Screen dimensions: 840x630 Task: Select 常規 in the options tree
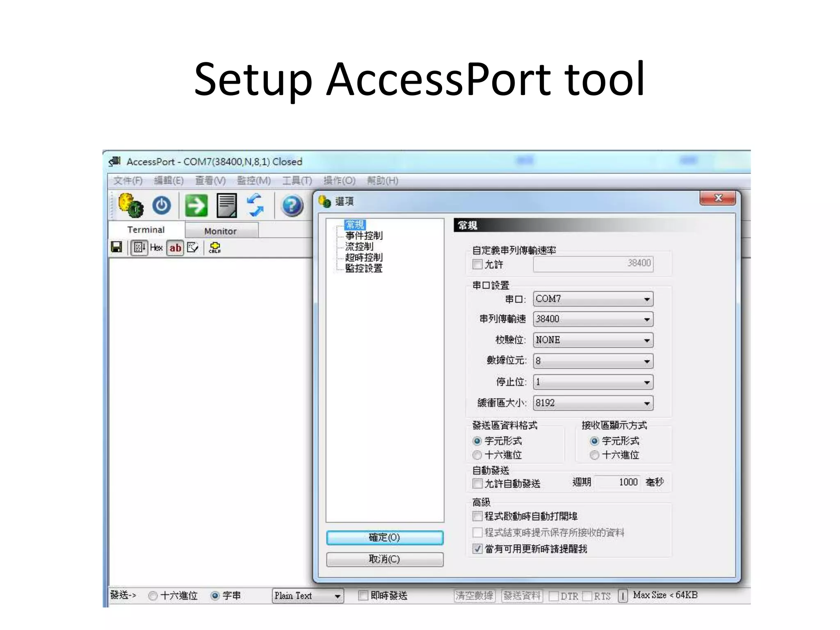[x=355, y=225]
